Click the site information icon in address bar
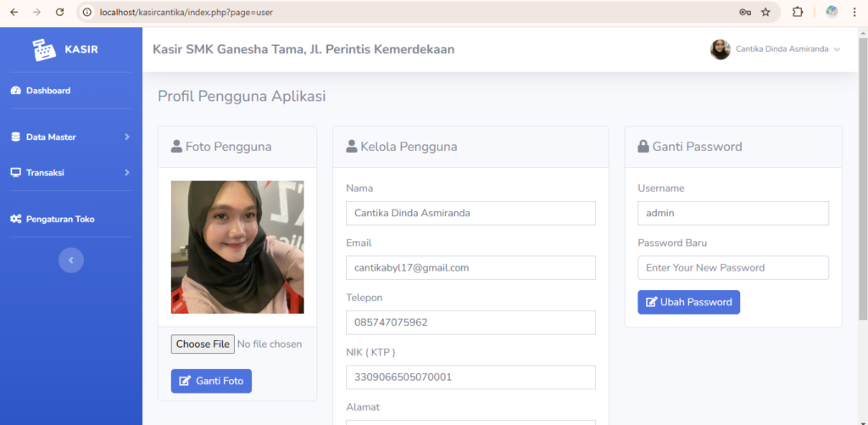Image resolution: width=868 pixels, height=425 pixels. click(87, 12)
